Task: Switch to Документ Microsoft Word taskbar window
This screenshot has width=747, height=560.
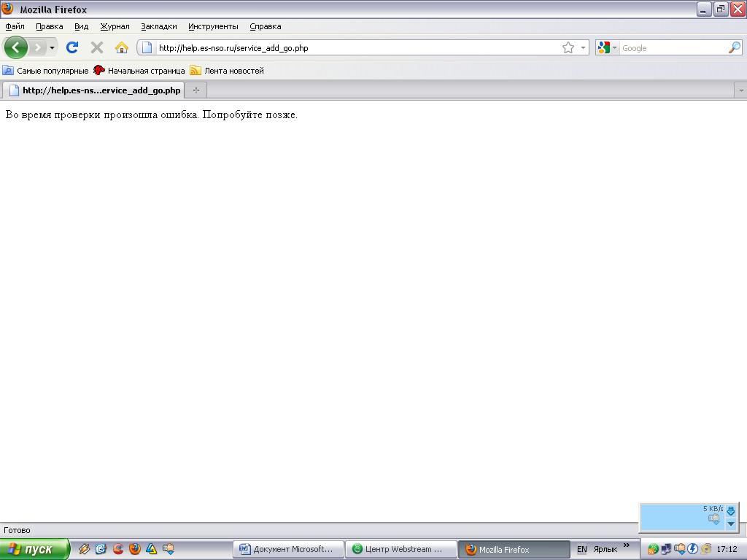Action: [288, 549]
